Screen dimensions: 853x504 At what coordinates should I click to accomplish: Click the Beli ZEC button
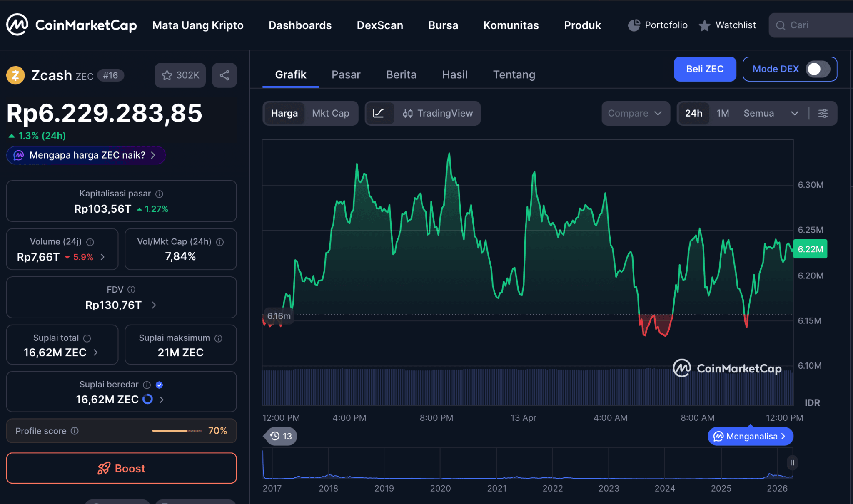705,69
